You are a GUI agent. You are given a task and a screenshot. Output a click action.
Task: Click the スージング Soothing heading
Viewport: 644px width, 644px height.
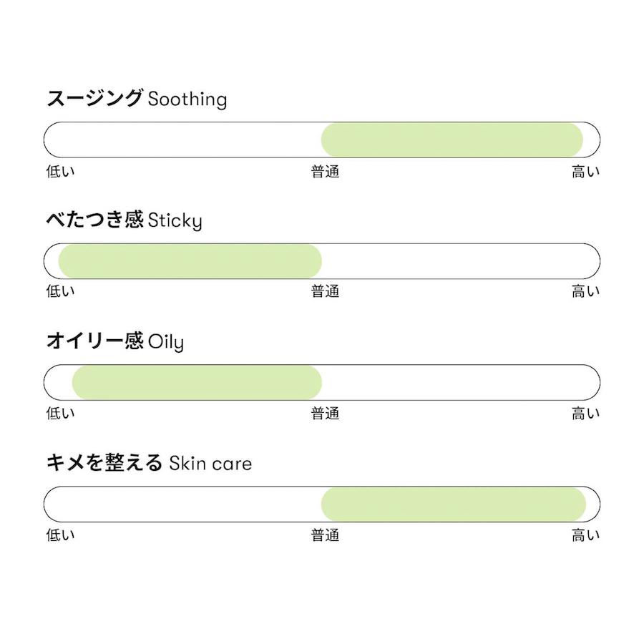tap(137, 99)
